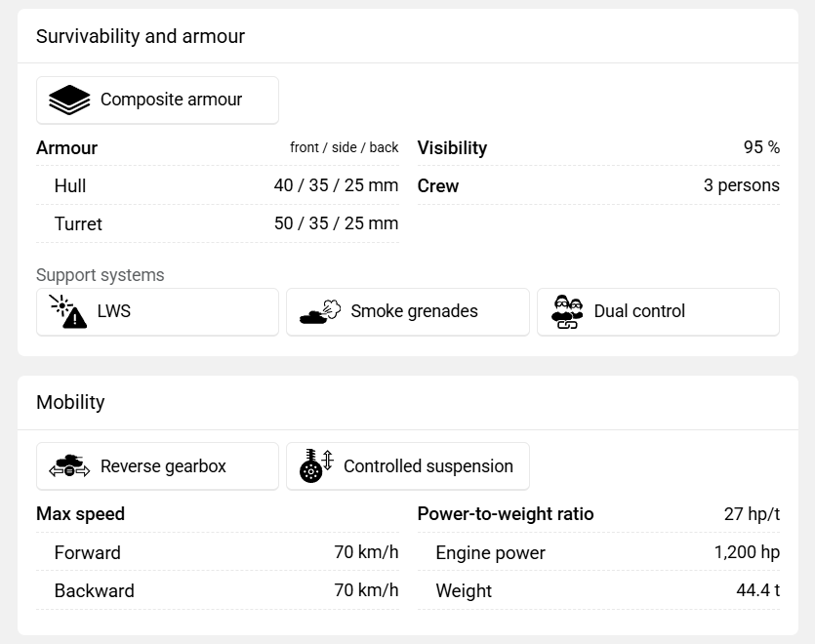
Task: Click the Crew 3 persons row
Action: click(598, 185)
